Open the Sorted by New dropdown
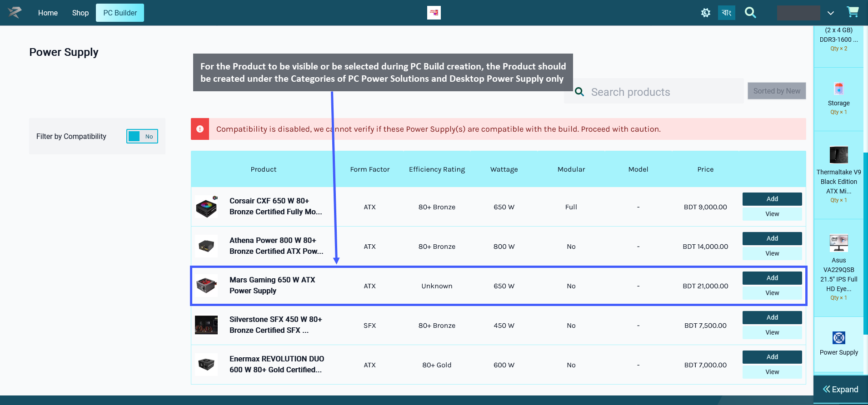Viewport: 868px width, 405px height. click(777, 91)
